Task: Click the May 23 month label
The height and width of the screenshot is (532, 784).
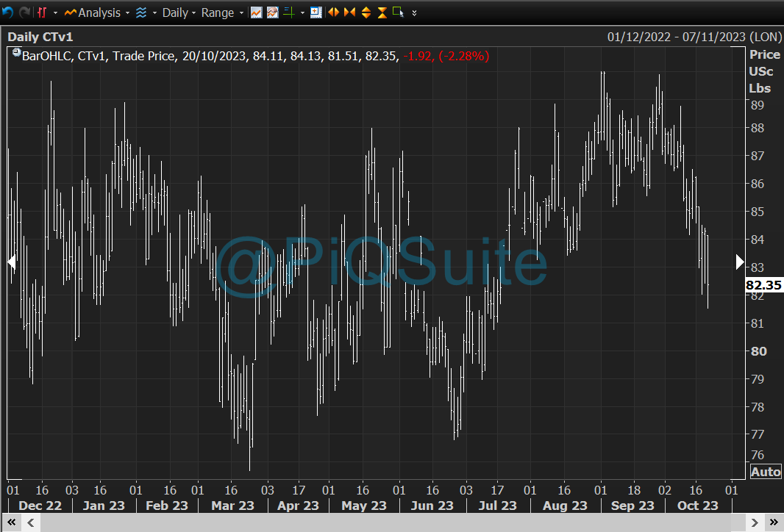Action: pos(364,506)
